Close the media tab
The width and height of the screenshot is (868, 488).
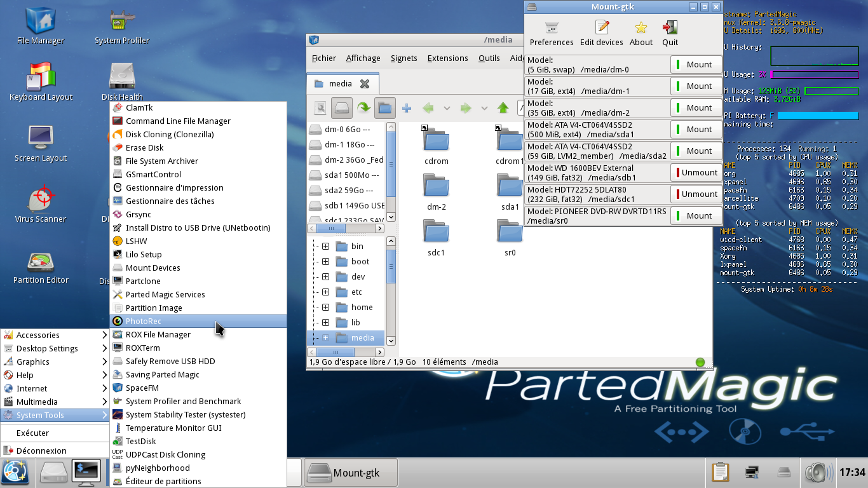[365, 83]
